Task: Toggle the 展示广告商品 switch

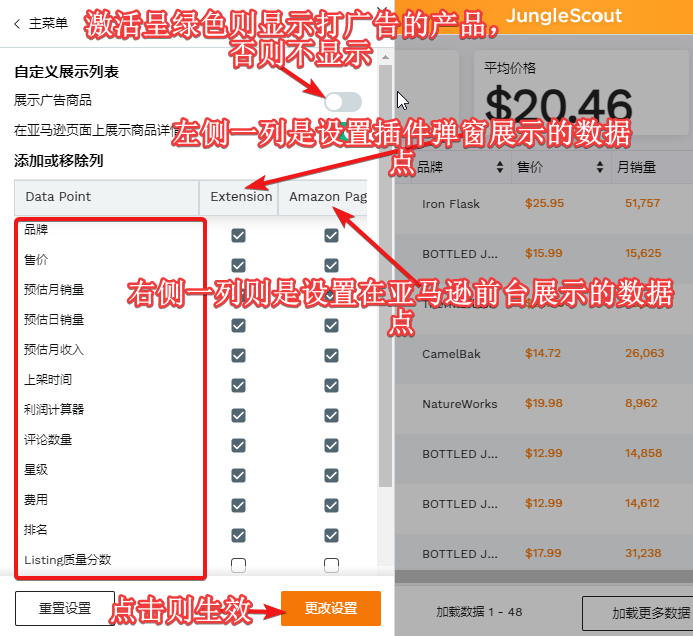Action: 343,101
